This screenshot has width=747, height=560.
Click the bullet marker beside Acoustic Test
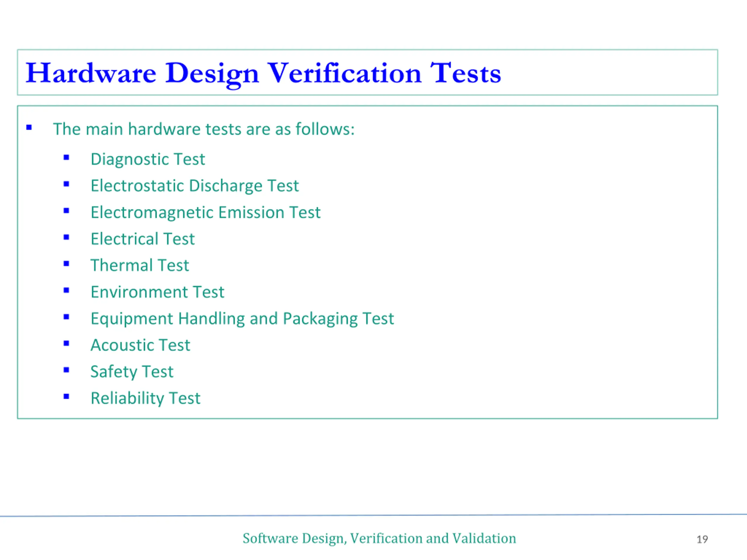[x=66, y=344]
